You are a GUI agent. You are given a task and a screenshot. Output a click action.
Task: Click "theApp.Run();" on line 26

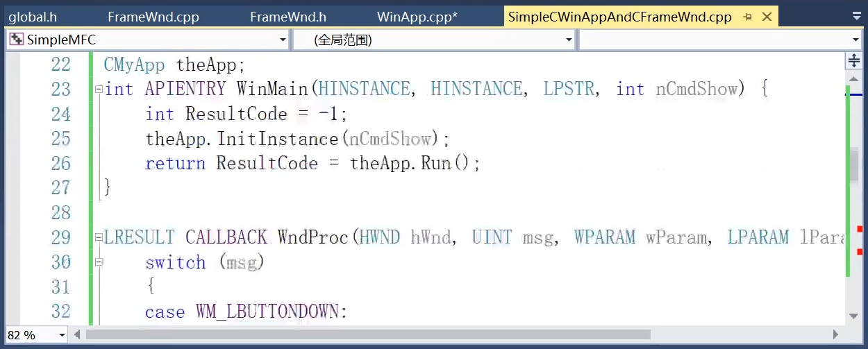(x=415, y=164)
